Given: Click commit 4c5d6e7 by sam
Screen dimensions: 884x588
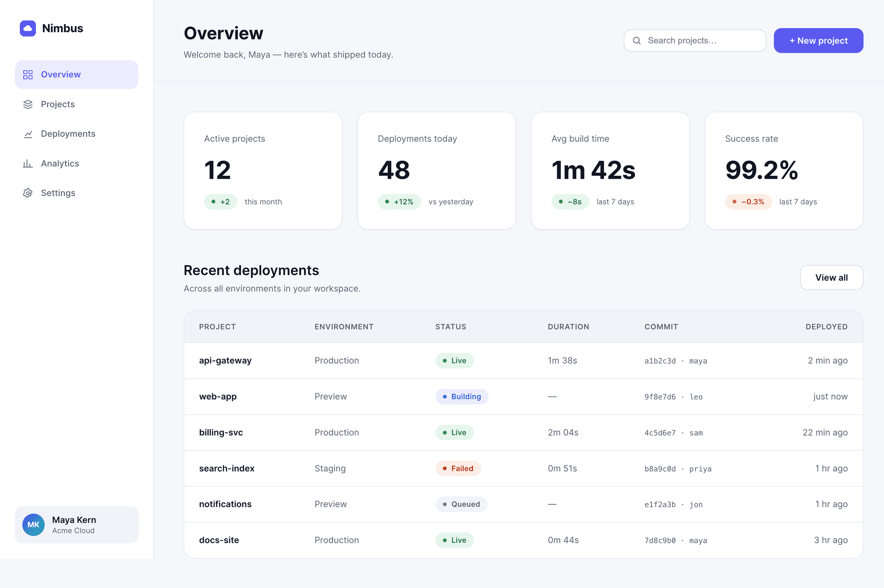Looking at the screenshot, I should [674, 433].
